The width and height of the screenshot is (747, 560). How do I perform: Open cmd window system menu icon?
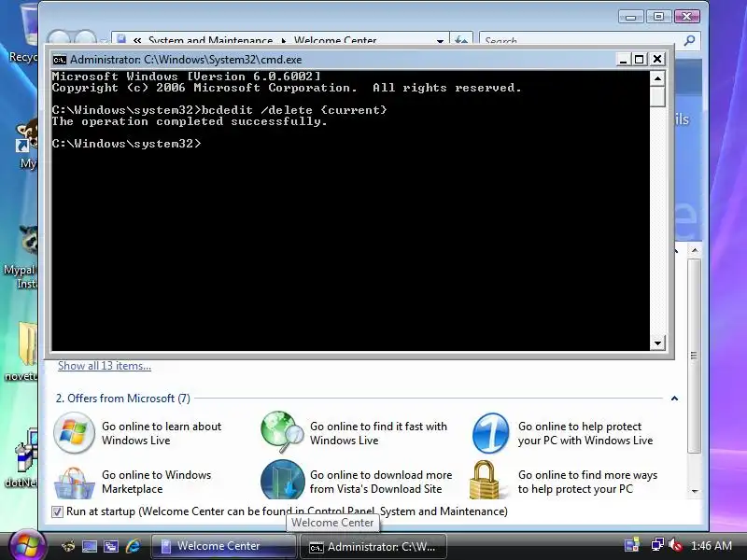point(60,60)
